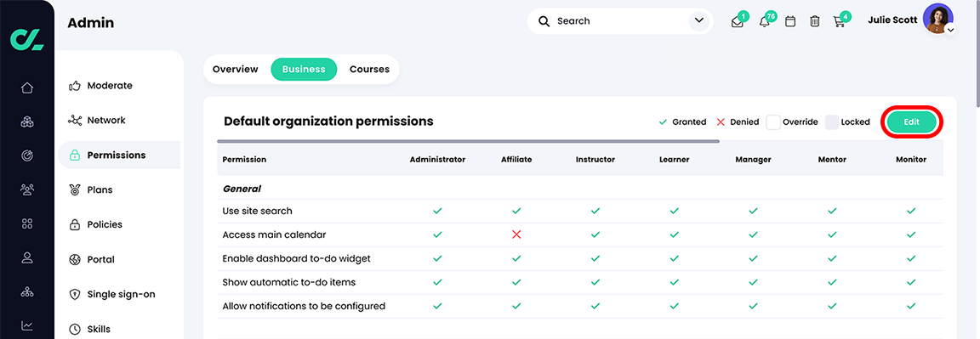Open the single user icon in left rail
Screen dimensions: 980x339
click(x=27, y=257)
